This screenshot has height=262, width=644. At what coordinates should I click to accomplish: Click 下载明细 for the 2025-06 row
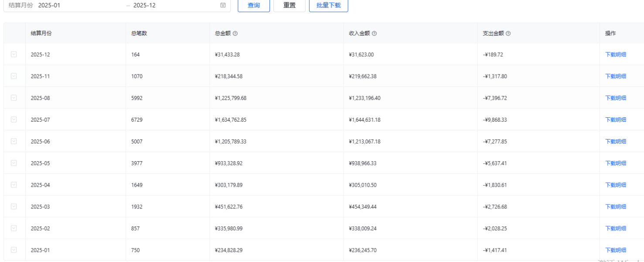[x=616, y=141]
